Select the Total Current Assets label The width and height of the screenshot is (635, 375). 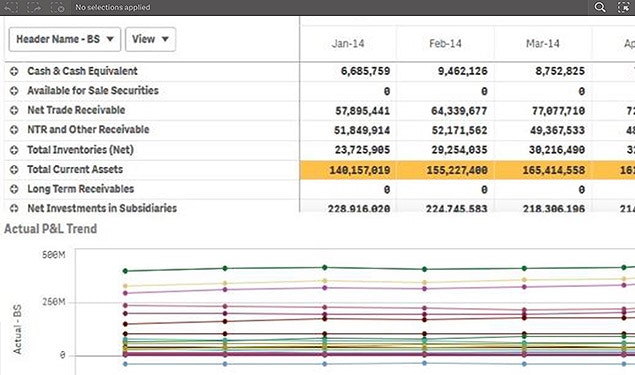[x=75, y=169]
